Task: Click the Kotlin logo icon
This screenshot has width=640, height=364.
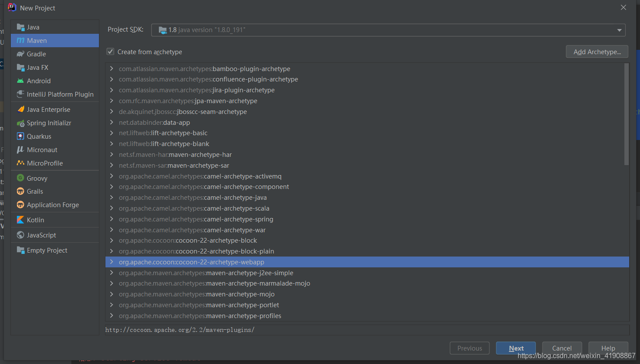Action: pos(20,220)
